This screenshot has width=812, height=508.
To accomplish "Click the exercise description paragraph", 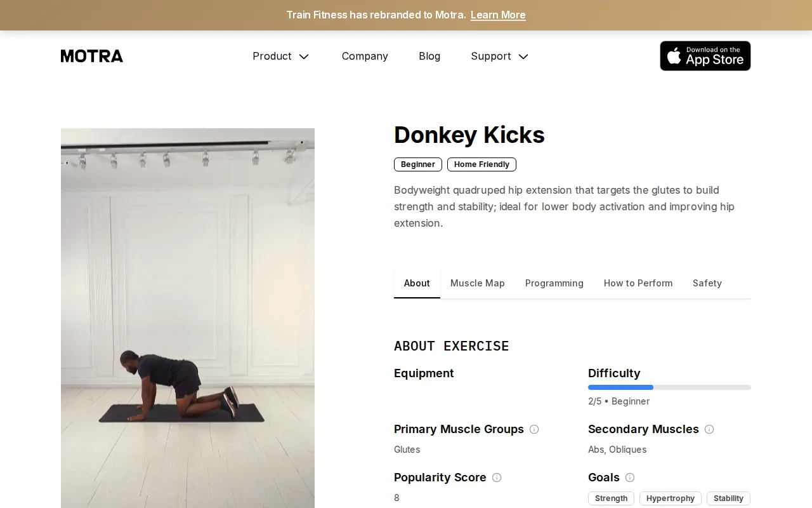I will pyautogui.click(x=565, y=206).
